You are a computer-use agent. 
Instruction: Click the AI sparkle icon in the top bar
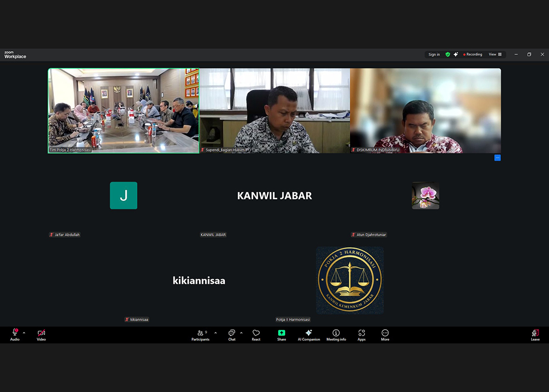pos(456,54)
